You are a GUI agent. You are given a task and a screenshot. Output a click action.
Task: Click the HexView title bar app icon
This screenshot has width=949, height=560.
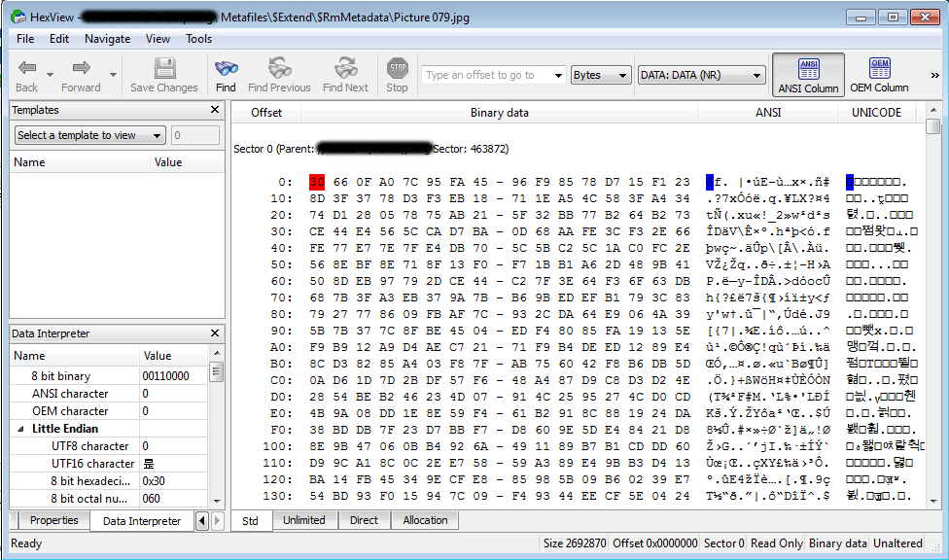[x=18, y=17]
